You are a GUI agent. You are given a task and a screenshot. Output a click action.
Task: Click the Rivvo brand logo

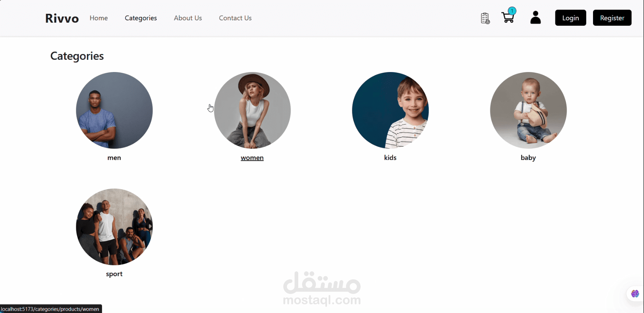point(62,18)
